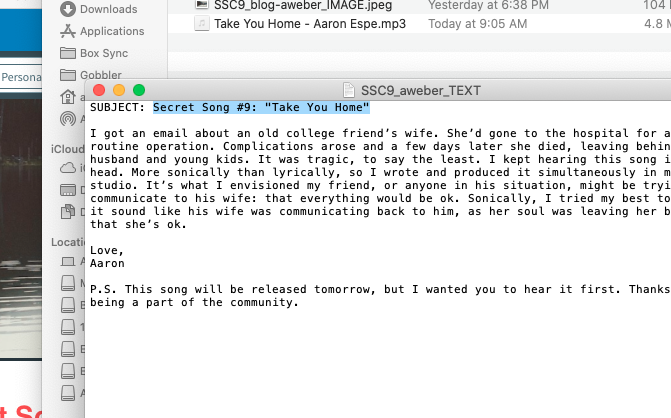The width and height of the screenshot is (671, 418).
Task: Click the iCloud section header in sidebar
Action: [68, 149]
